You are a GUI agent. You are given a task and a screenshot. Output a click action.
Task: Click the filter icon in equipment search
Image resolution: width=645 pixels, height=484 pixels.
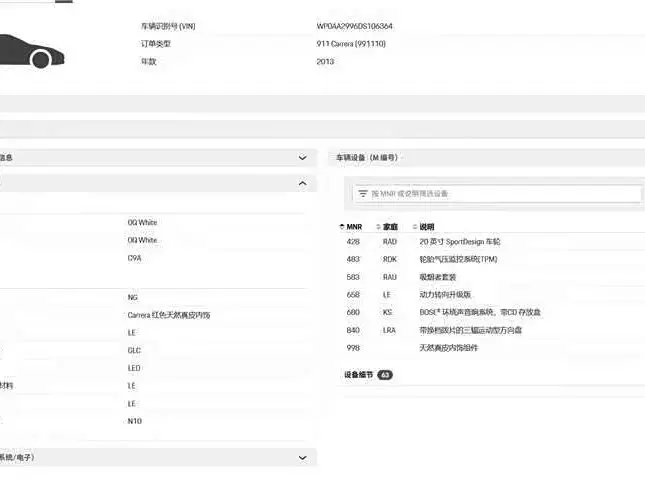(x=362, y=194)
